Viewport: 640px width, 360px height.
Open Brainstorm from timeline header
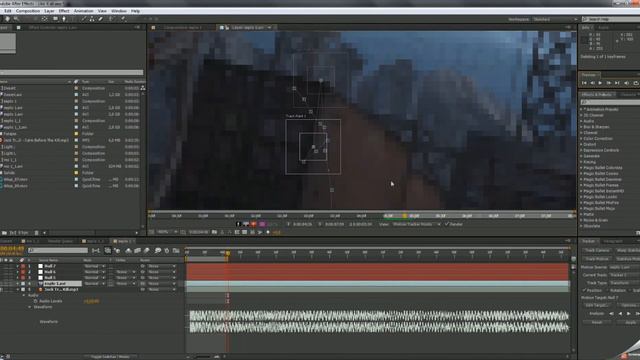click(x=158, y=251)
